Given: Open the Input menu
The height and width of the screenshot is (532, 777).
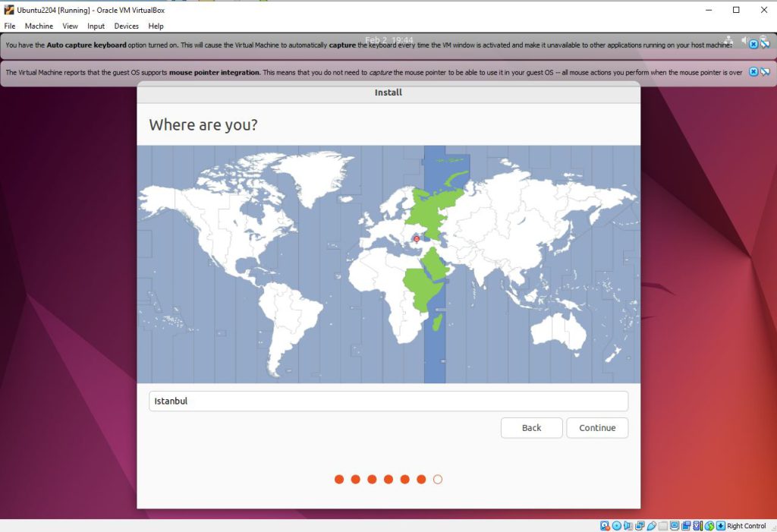Looking at the screenshot, I should pyautogui.click(x=96, y=26).
